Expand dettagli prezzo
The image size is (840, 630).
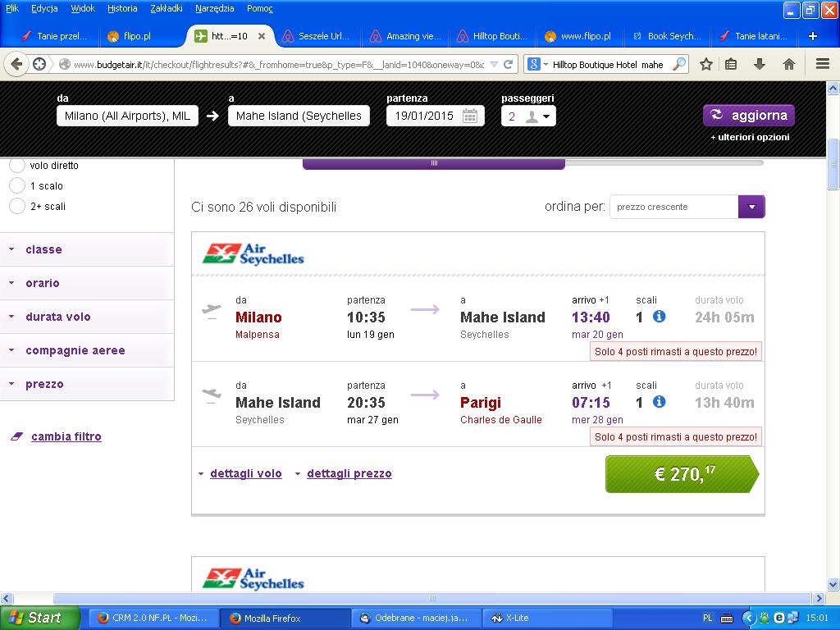tap(349, 473)
